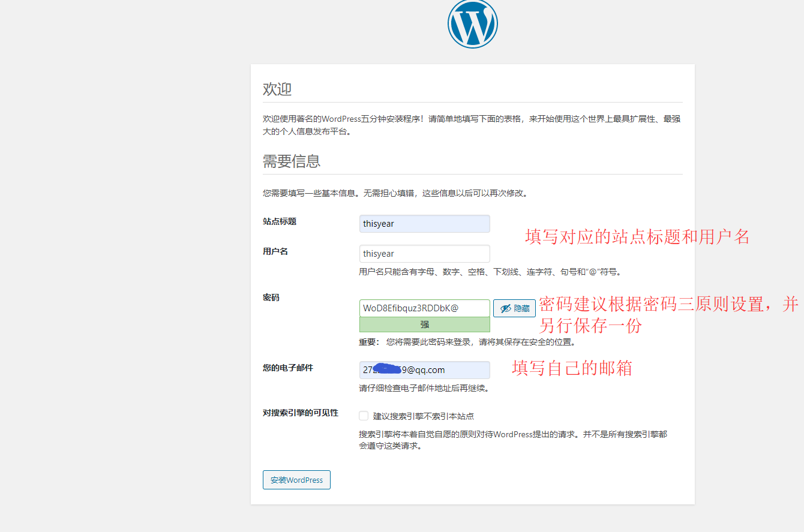The width and height of the screenshot is (804, 532).
Task: Toggle password visibility with 隐藏 button
Action: click(514, 308)
